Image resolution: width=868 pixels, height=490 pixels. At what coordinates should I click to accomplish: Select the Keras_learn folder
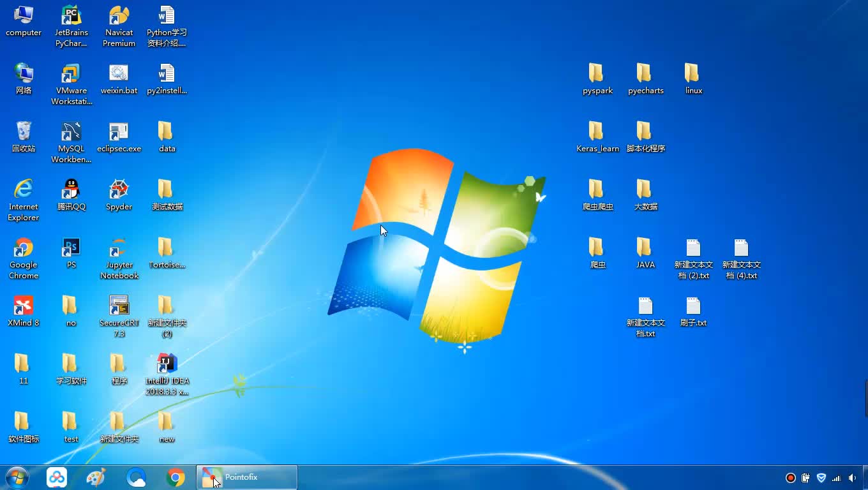597,132
